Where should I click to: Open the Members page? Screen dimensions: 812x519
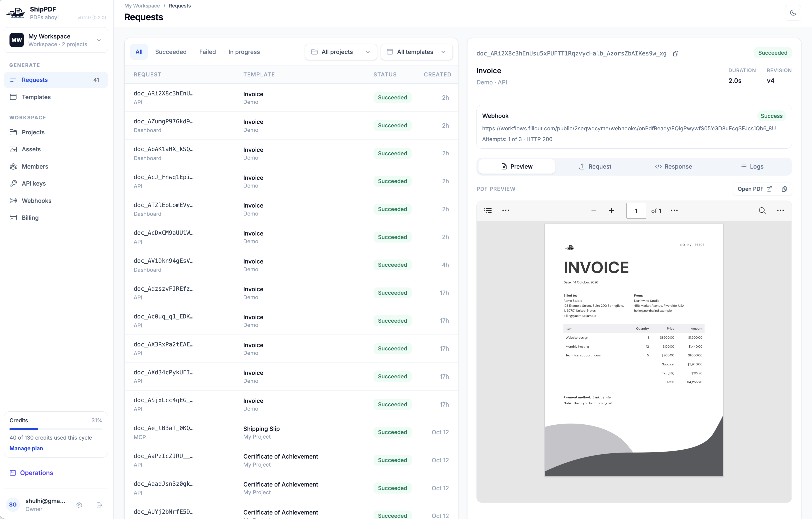[x=56, y=167]
